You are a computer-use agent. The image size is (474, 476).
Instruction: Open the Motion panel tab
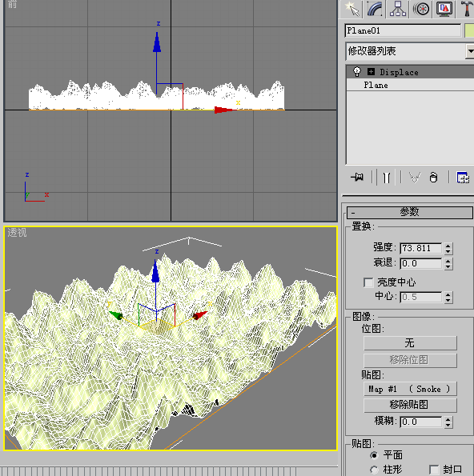point(421,9)
